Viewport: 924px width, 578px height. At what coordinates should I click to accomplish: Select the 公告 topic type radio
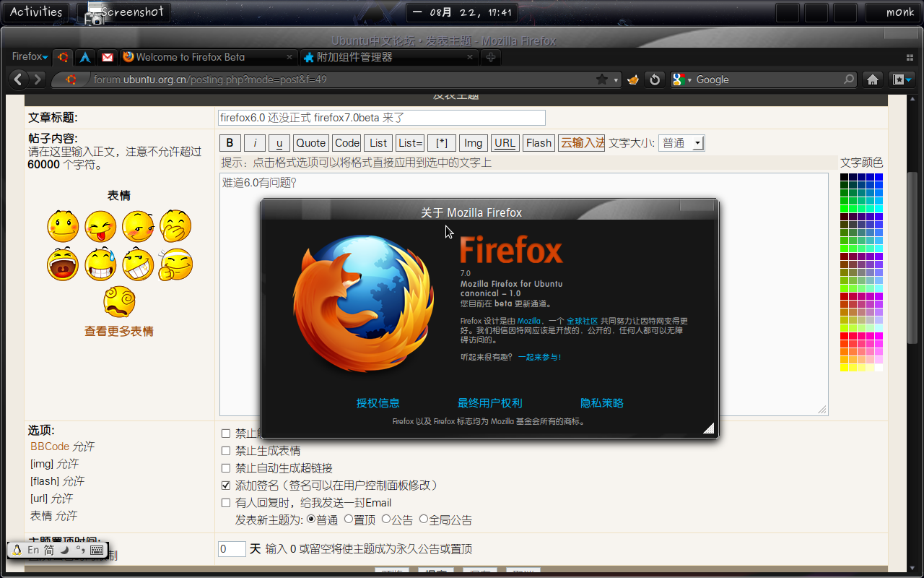coord(386,519)
